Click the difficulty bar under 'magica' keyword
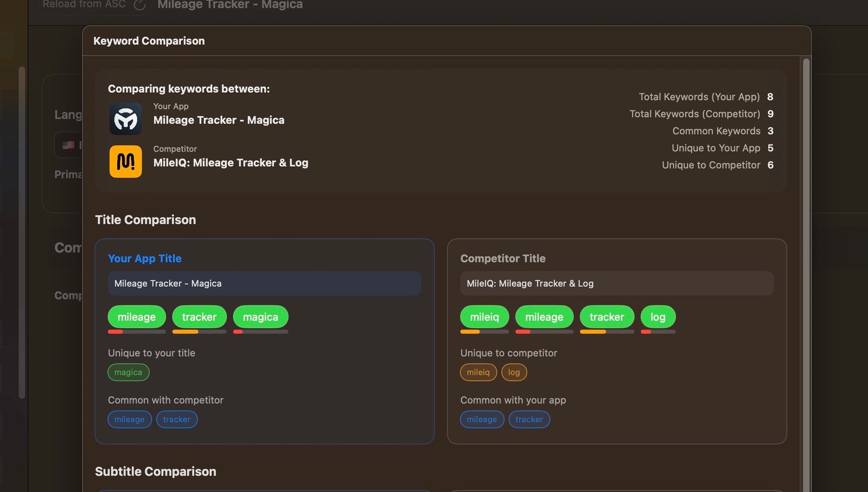 [x=260, y=332]
